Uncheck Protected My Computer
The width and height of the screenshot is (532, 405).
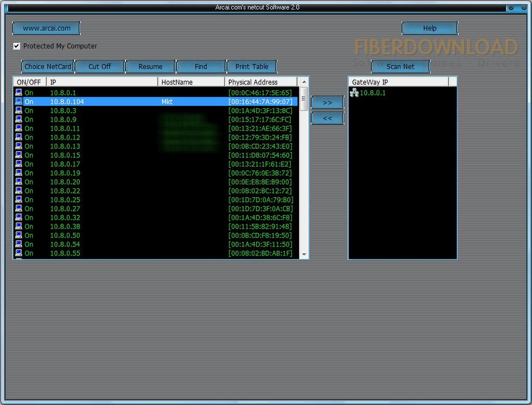point(16,46)
